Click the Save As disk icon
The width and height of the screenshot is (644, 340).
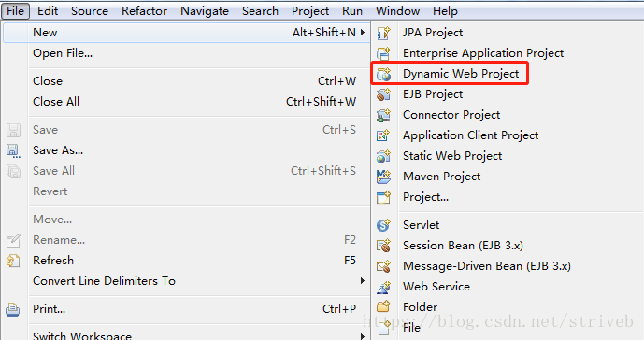pos(13,150)
